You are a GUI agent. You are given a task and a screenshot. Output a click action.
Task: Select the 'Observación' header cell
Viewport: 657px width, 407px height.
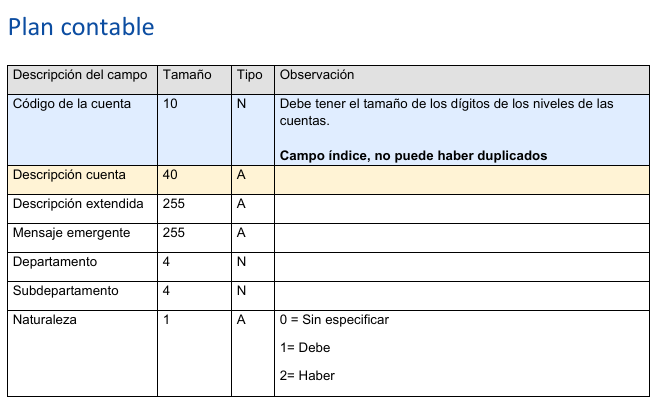pos(462,80)
